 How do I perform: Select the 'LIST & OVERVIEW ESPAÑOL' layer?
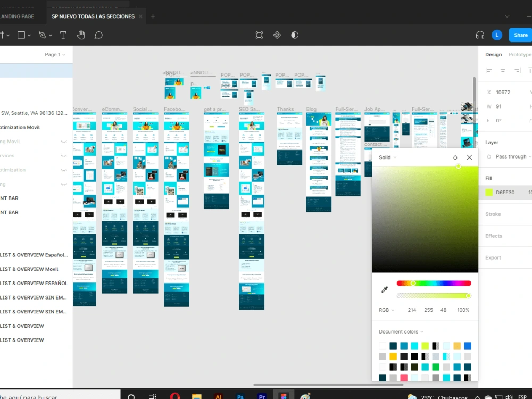[34, 284]
